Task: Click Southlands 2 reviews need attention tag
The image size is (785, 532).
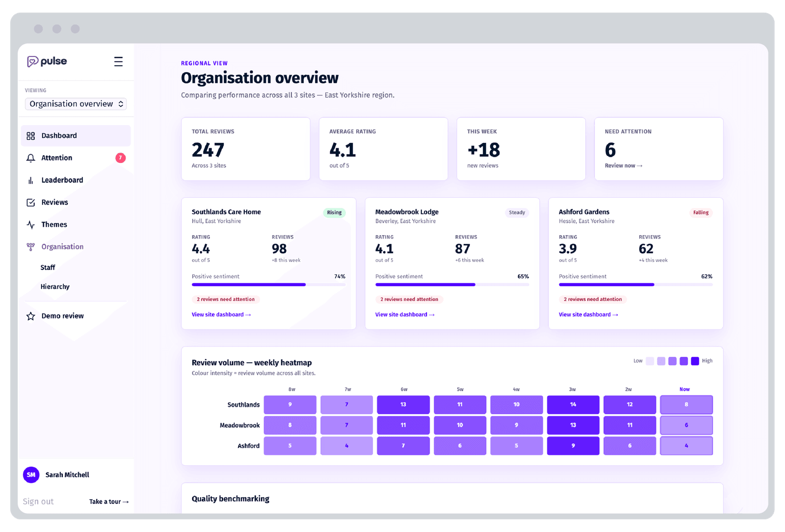Action: coord(226,299)
